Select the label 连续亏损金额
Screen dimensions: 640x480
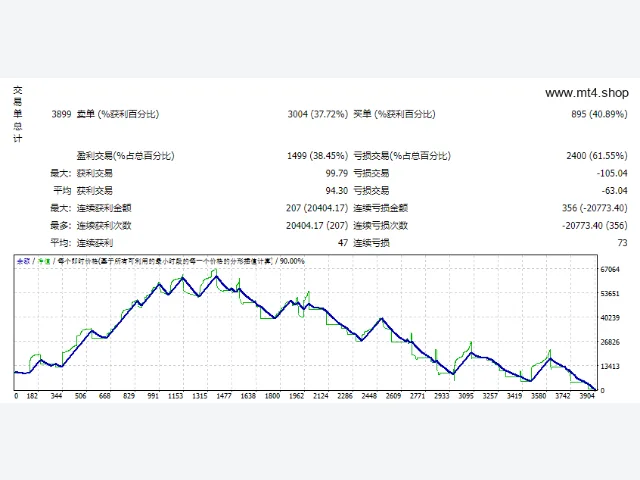click(x=381, y=208)
